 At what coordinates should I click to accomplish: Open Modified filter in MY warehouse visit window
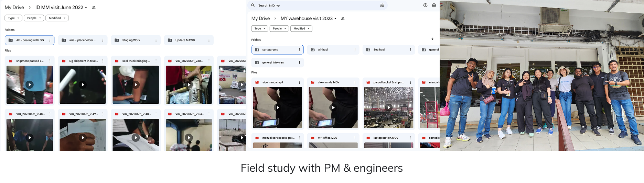coord(301,28)
